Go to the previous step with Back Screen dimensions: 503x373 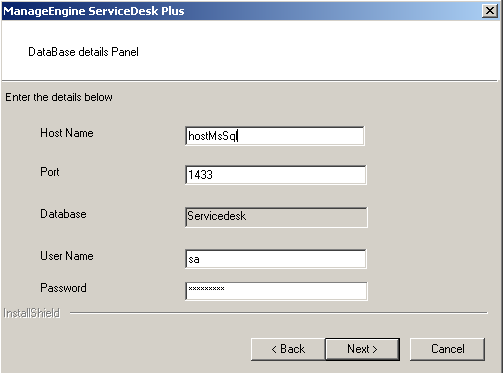288,349
